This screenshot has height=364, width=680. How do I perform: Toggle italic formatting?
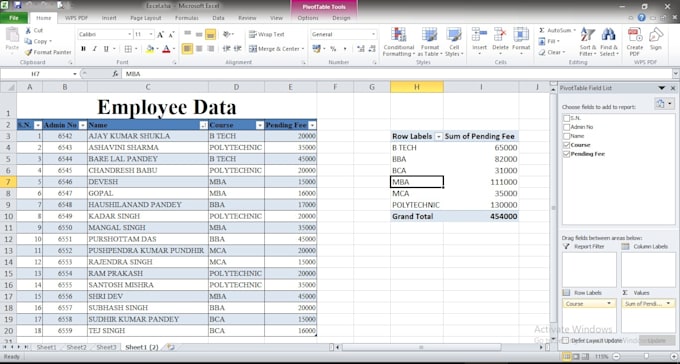95,49
